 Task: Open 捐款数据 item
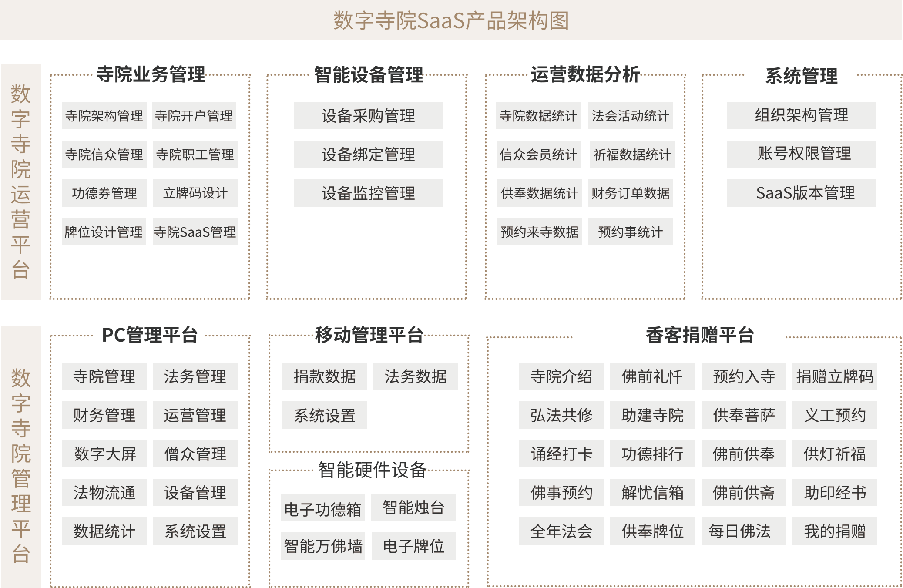tap(325, 376)
